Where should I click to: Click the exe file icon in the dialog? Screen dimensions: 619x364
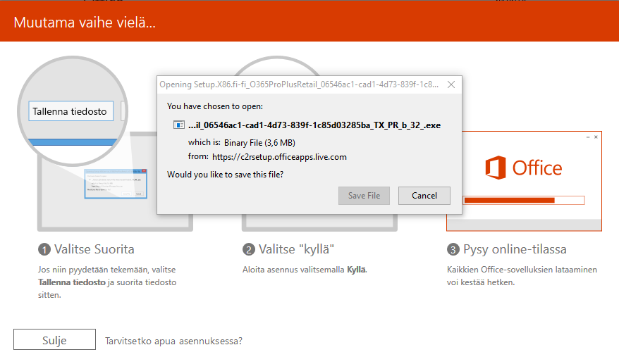click(179, 125)
